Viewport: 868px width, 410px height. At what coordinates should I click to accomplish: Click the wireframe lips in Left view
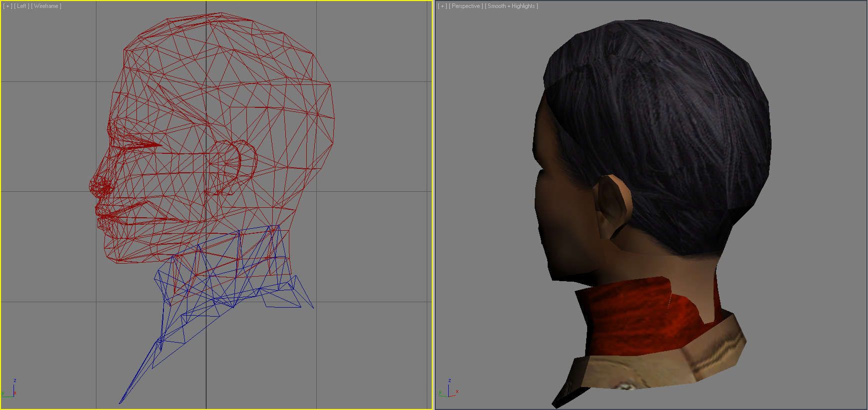point(107,215)
